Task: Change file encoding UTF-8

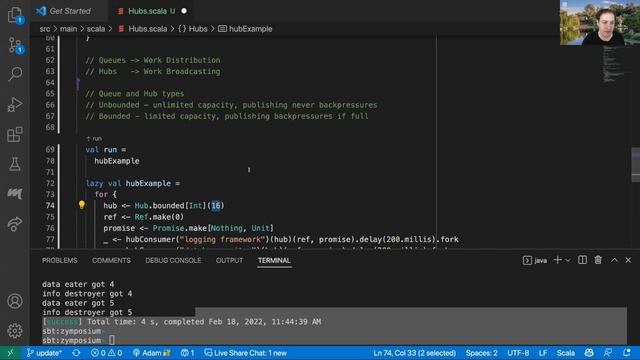Action: [518, 353]
